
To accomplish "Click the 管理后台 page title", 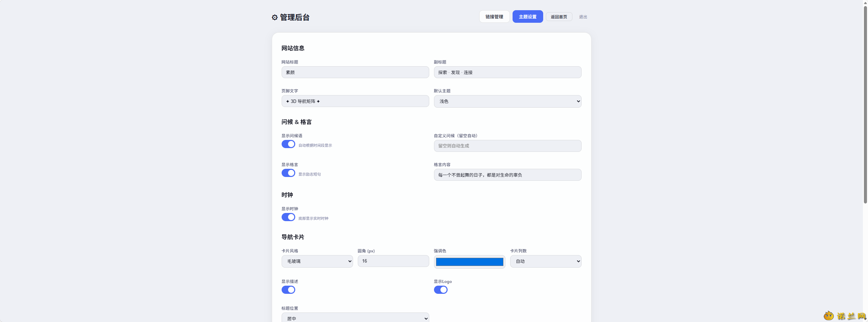I will click(295, 17).
